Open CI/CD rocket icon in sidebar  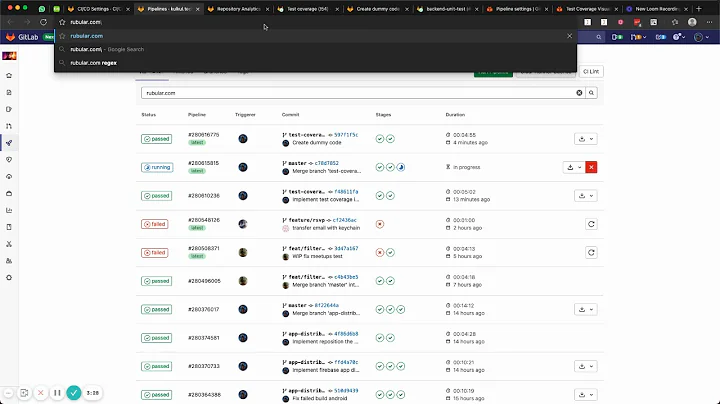9,143
